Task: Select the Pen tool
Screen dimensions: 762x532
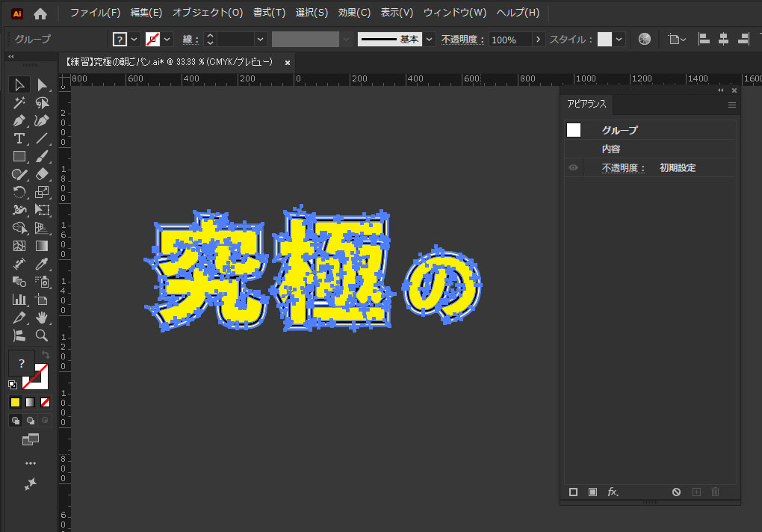Action: point(19,121)
